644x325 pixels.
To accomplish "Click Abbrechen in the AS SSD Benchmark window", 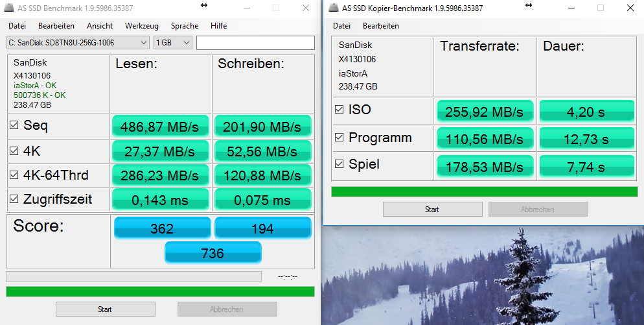I will pos(227,309).
